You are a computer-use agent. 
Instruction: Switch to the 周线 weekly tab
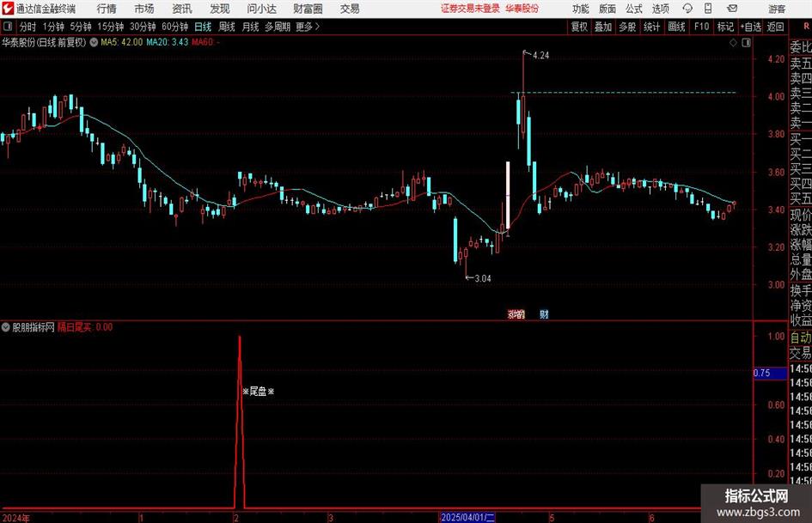(x=227, y=27)
